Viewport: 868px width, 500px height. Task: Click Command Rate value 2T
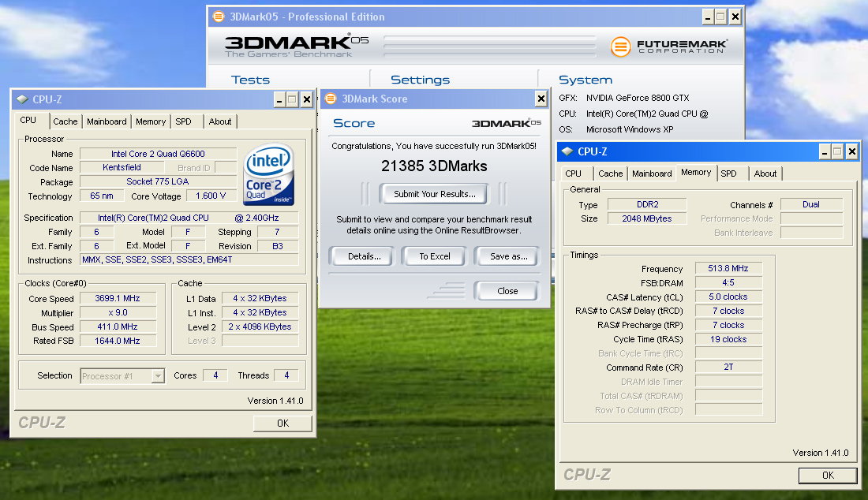tap(728, 368)
